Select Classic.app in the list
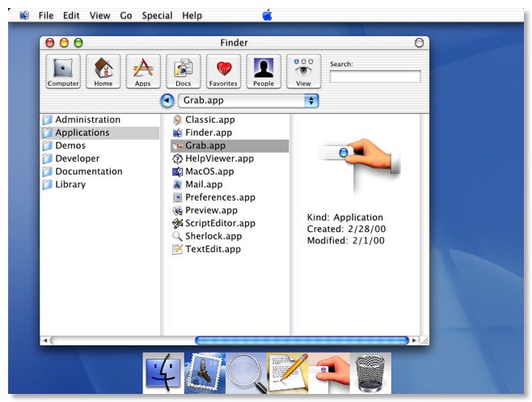The image size is (532, 402). 230,120
